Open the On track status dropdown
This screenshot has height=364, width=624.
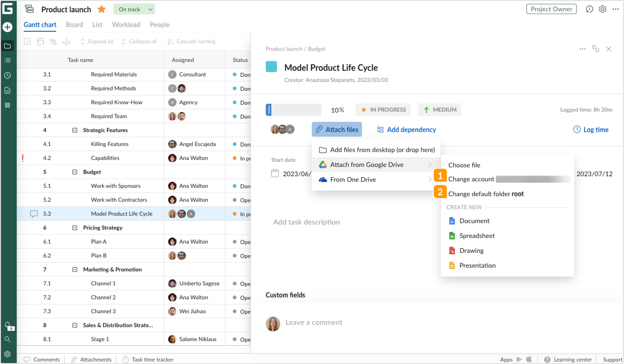pyautogui.click(x=134, y=9)
